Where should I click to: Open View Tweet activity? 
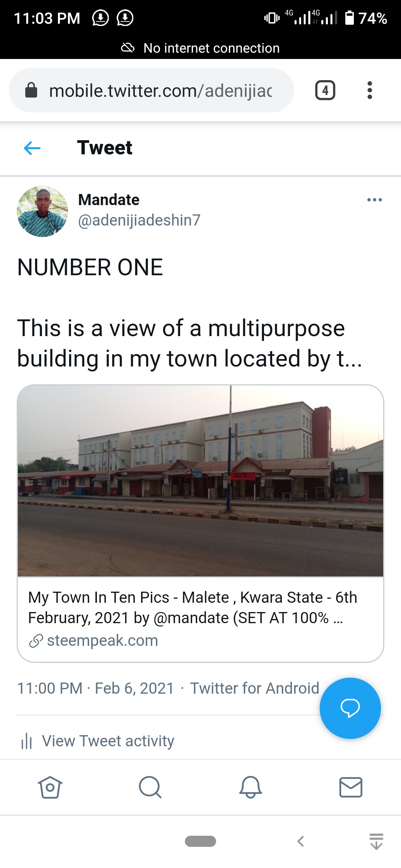coord(108,741)
